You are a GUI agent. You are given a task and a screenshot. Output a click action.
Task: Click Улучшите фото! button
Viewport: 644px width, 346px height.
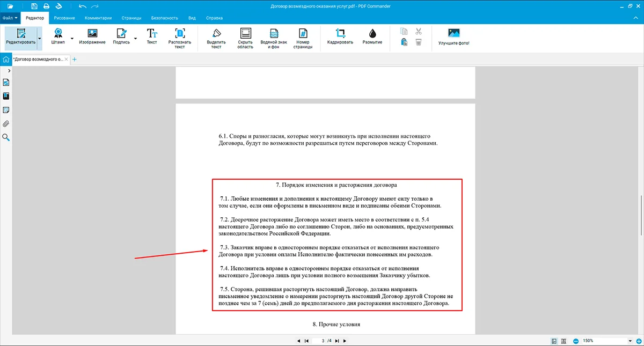pyautogui.click(x=454, y=36)
